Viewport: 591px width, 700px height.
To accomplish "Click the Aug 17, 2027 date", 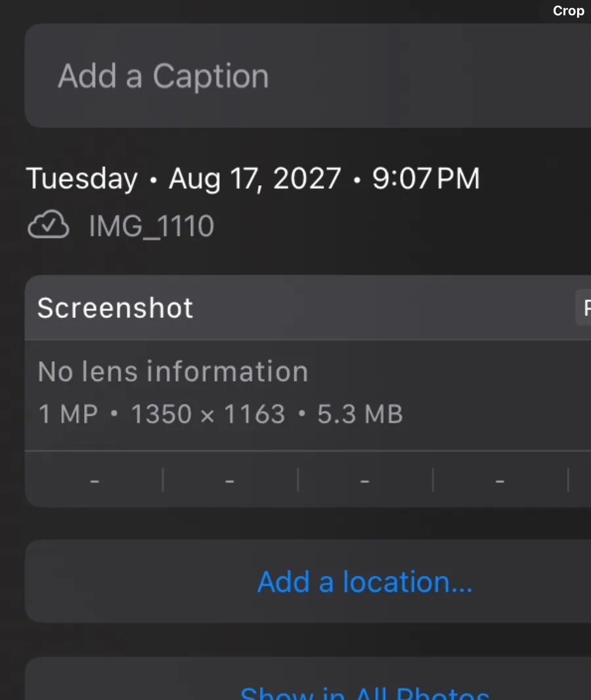I will [x=255, y=179].
